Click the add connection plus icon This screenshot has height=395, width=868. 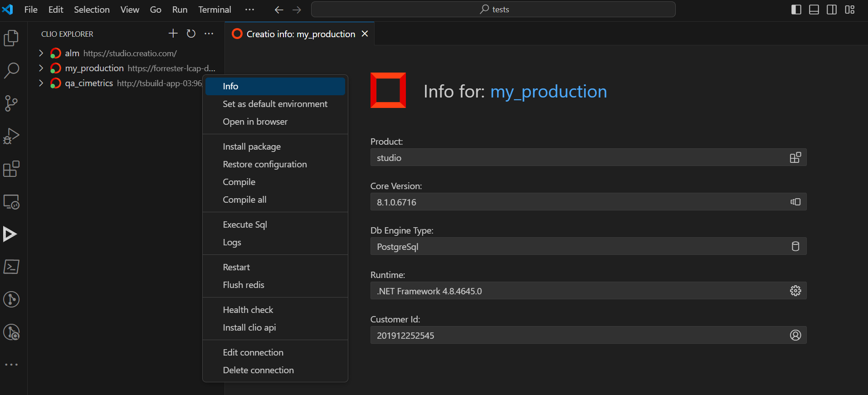click(173, 34)
